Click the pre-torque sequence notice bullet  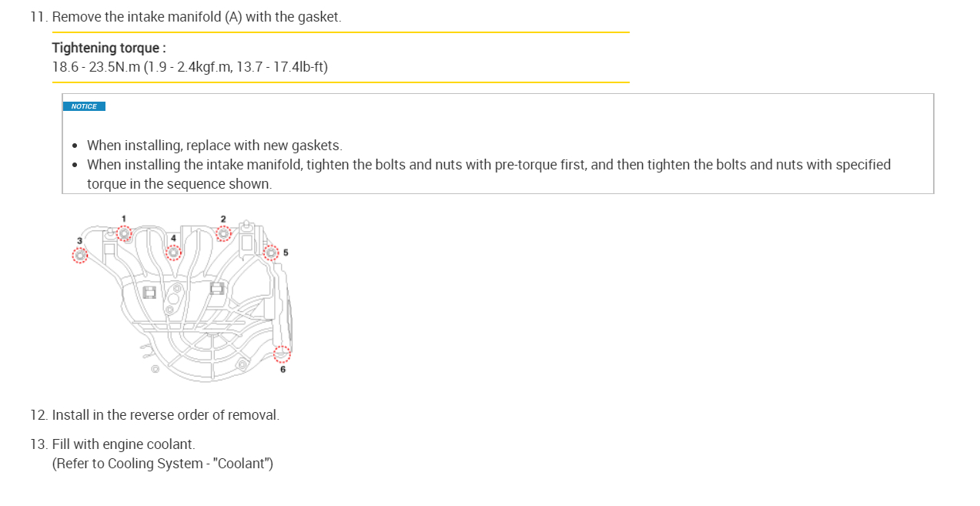tap(488, 165)
